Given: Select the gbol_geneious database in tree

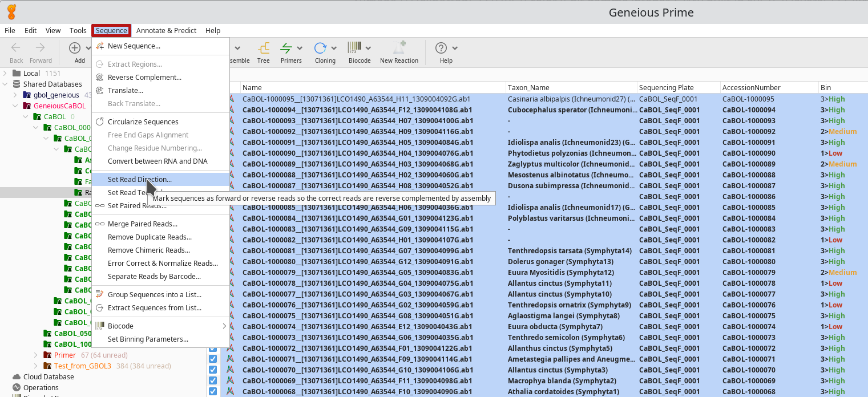Looking at the screenshot, I should pos(56,95).
